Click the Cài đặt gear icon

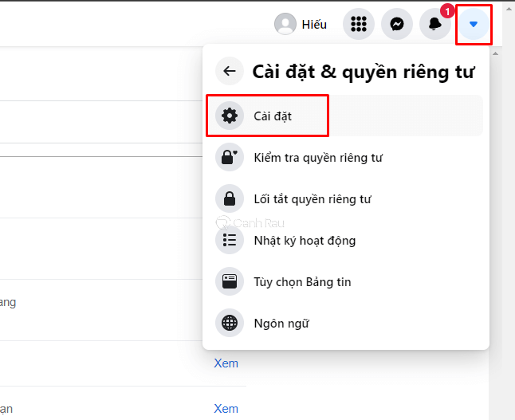[x=230, y=116]
